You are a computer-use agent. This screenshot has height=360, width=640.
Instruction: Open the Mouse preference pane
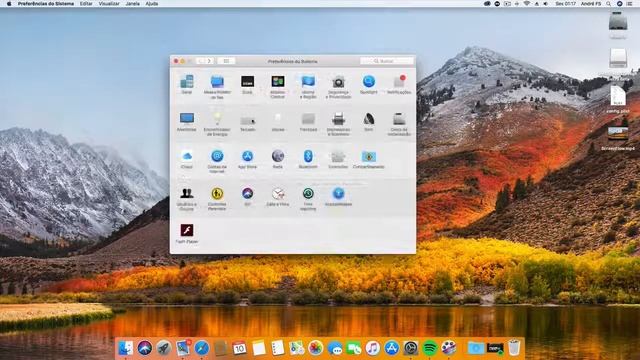[278, 122]
